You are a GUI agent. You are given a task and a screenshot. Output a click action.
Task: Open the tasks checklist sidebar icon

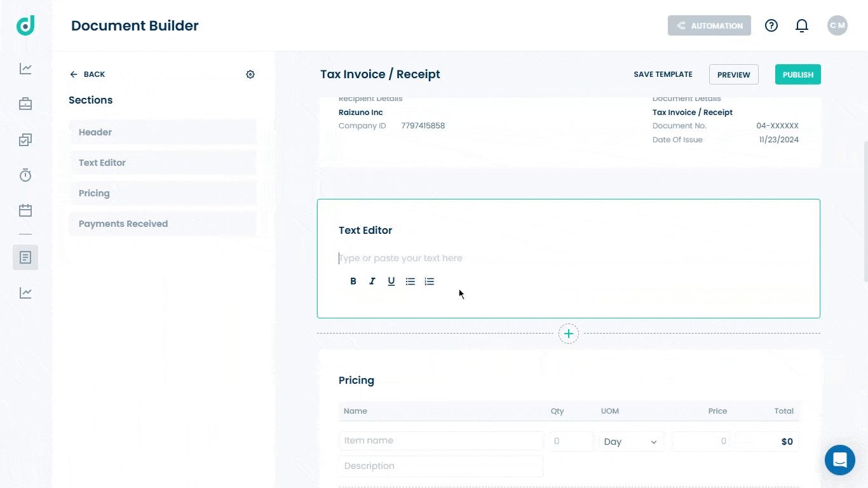pyautogui.click(x=25, y=140)
